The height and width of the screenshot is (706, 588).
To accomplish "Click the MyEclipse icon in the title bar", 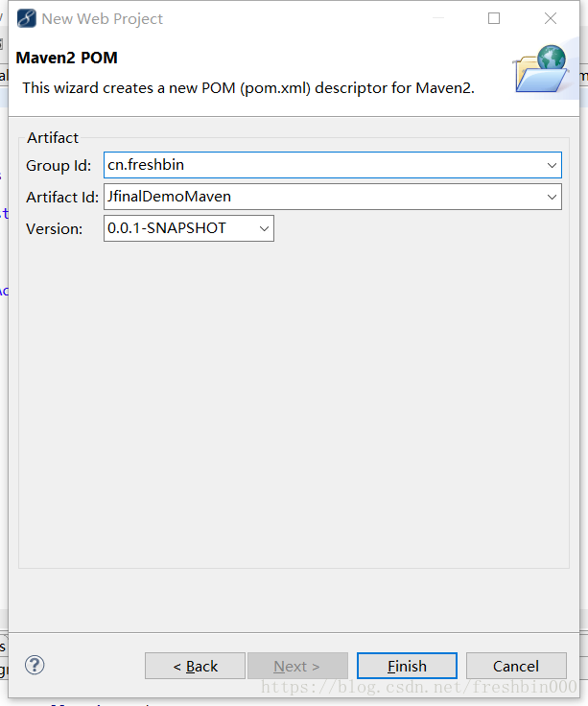I will click(27, 19).
